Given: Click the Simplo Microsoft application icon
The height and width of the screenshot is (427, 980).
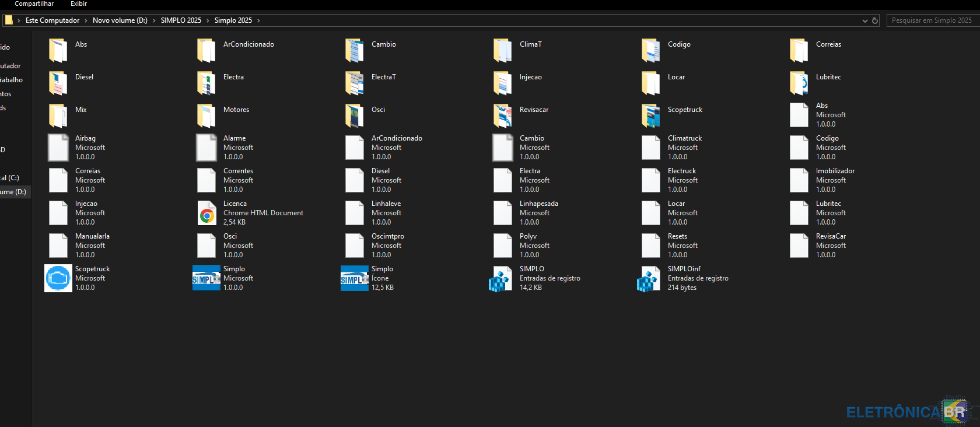Looking at the screenshot, I should (x=206, y=278).
